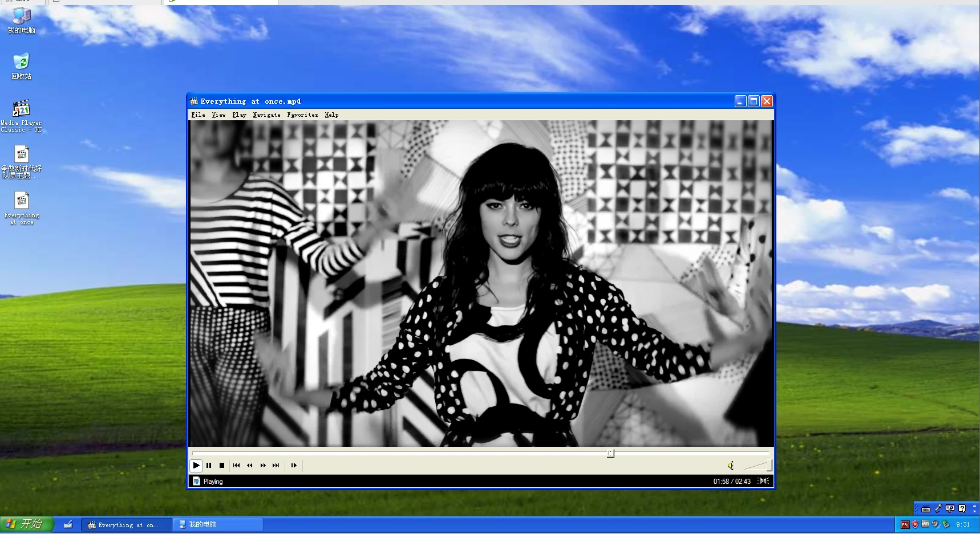Image resolution: width=980 pixels, height=534 pixels.
Task: Click the rewind (decrease speed) button
Action: coord(249,466)
